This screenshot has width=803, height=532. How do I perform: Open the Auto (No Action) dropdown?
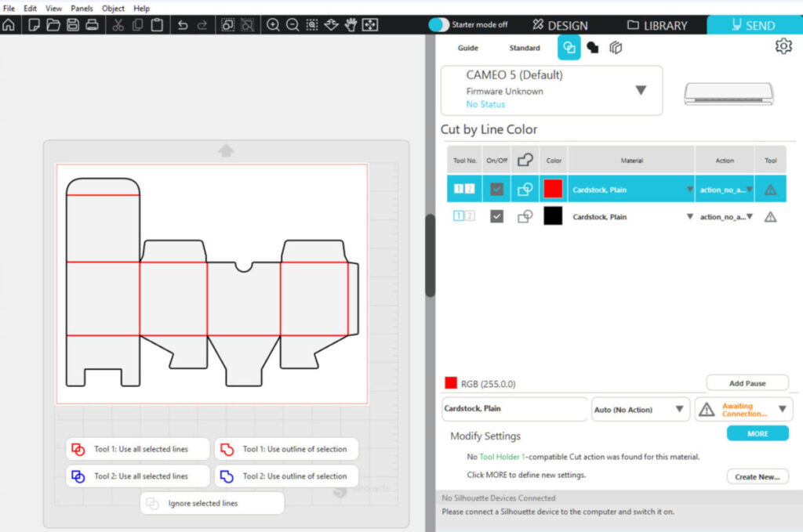click(x=640, y=409)
